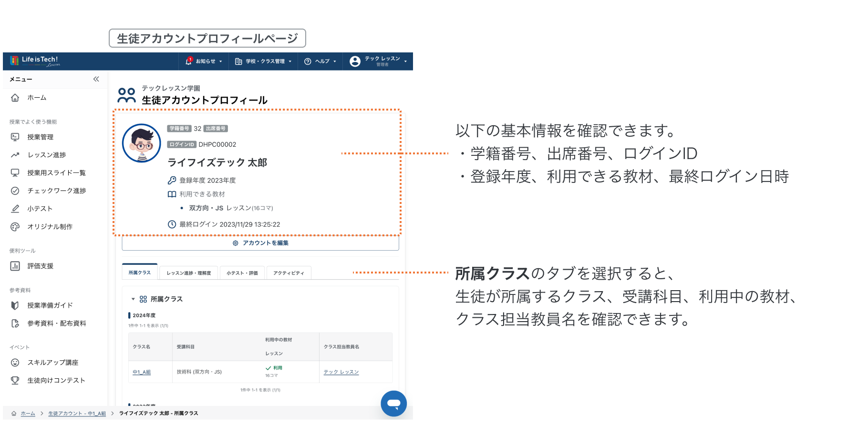Click the 生徒向けコンテスト trophy icon
The image size is (868, 425).
15,380
